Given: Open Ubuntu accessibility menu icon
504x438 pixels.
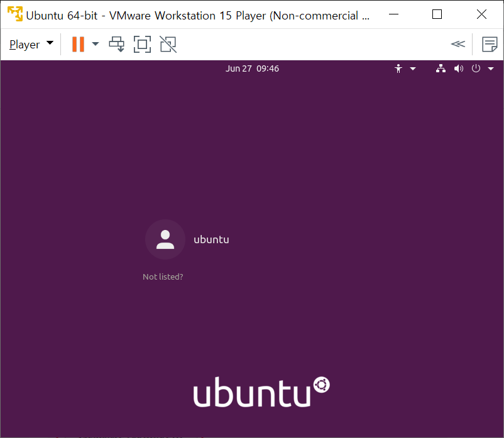Looking at the screenshot, I should 398,68.
